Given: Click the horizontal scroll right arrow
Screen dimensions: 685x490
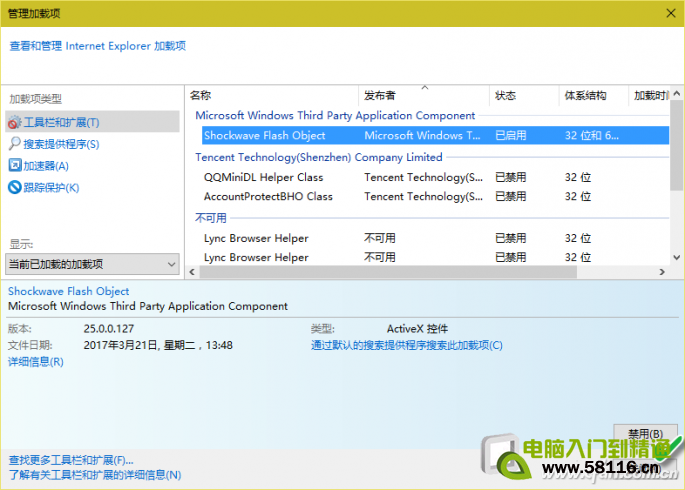Looking at the screenshot, I should tap(662, 272).
